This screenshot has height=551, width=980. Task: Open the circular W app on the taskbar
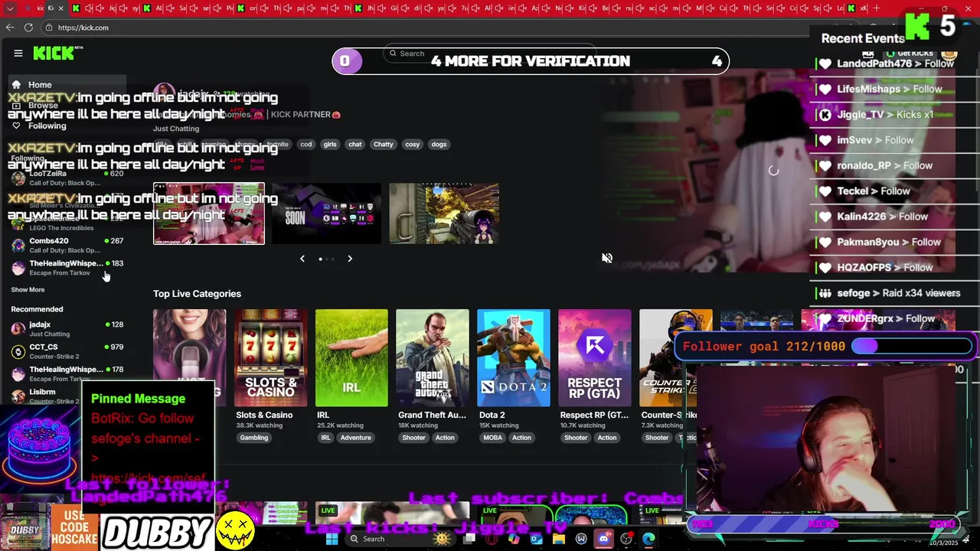pyautogui.click(x=581, y=539)
